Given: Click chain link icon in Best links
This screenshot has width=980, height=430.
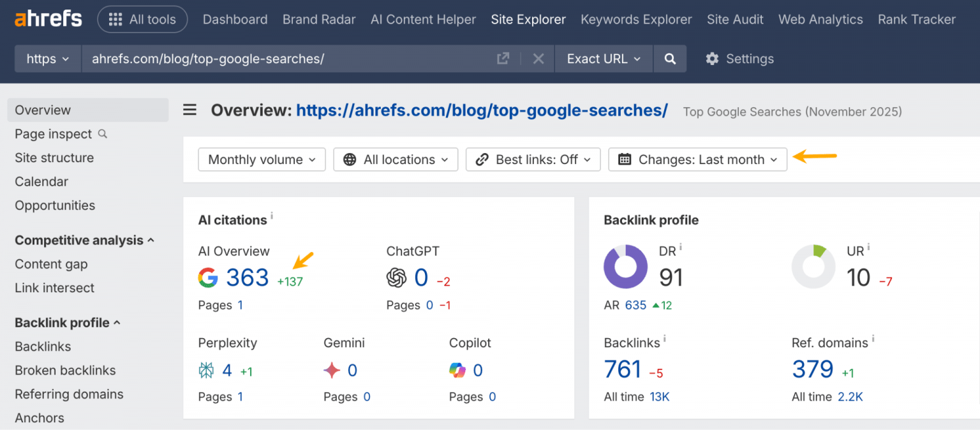Looking at the screenshot, I should (482, 159).
